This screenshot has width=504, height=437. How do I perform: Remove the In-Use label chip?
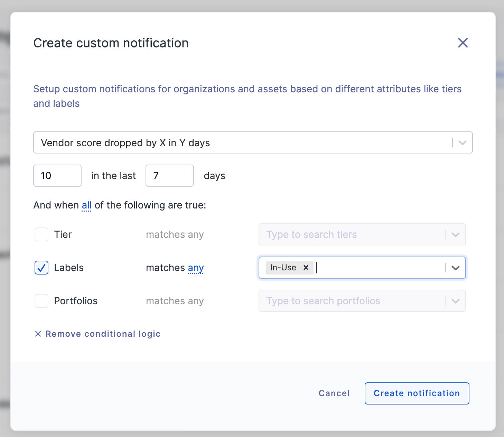point(306,268)
